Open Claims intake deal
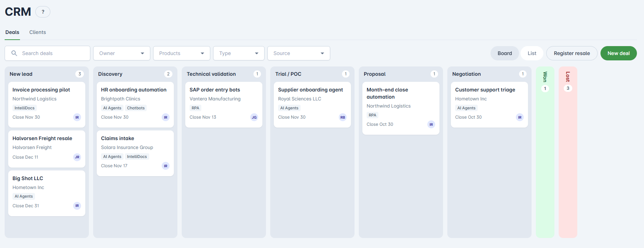Viewport: 644px width, 248px height. [135, 153]
